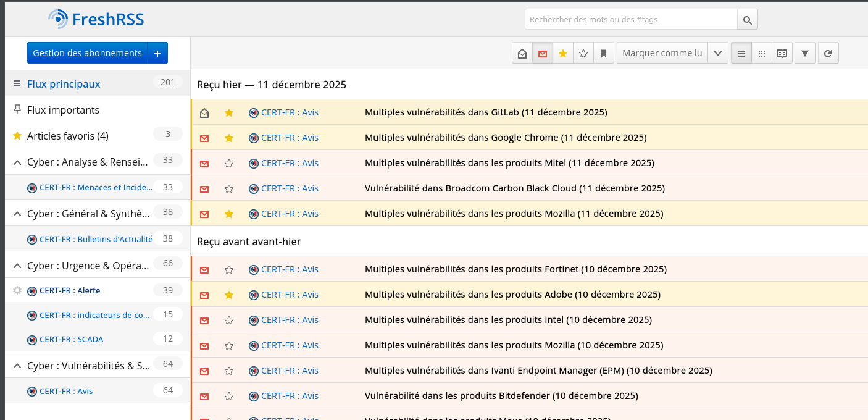The image size is (868, 420).
Task: Open search by clicking the magnifier icon
Action: coord(747,19)
